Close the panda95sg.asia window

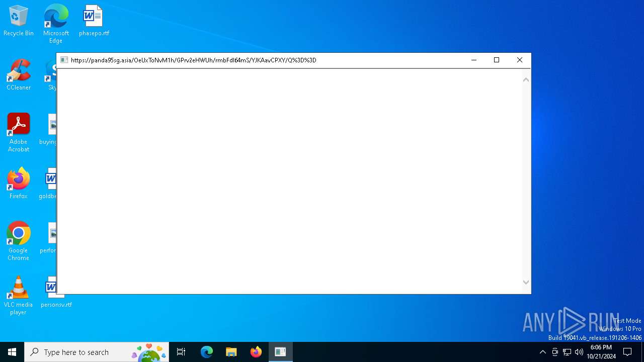[520, 60]
